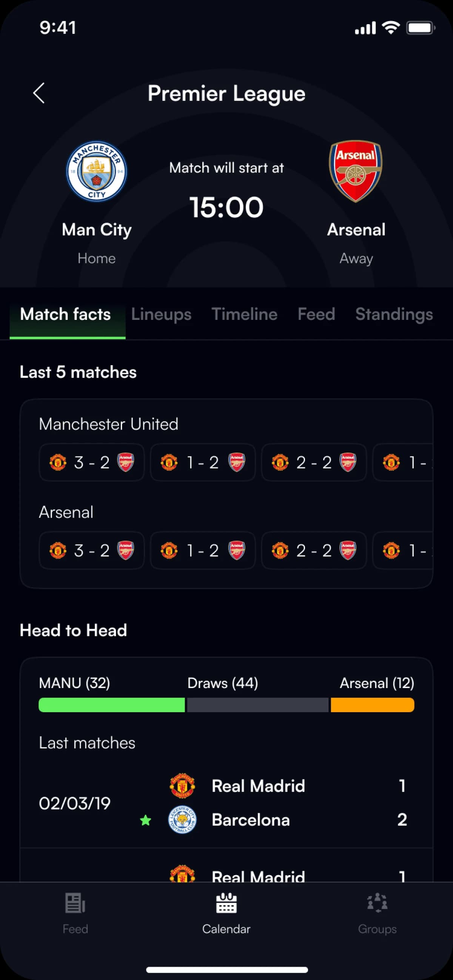Open the Groups section in bottom navigation
This screenshot has width=453, height=980.
tap(377, 913)
